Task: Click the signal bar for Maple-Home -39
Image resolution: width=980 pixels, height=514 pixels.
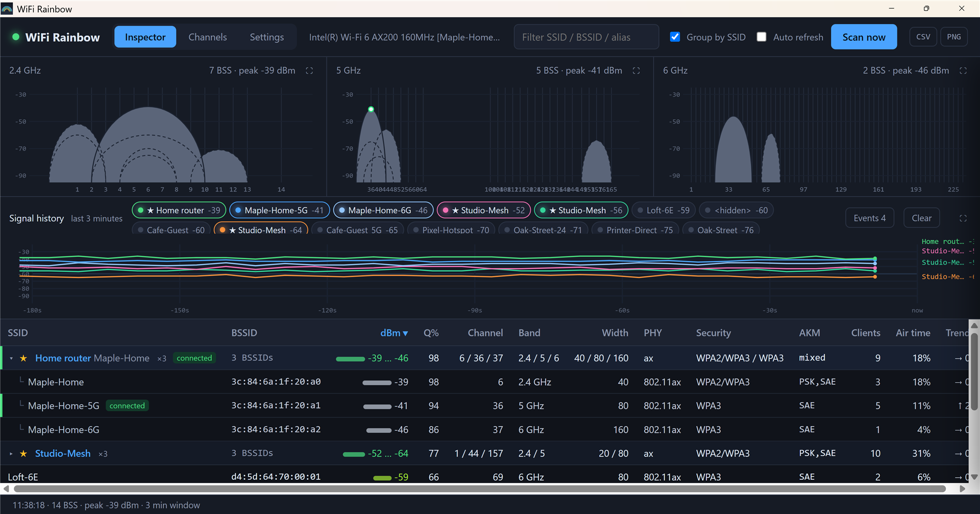Action: pos(377,382)
